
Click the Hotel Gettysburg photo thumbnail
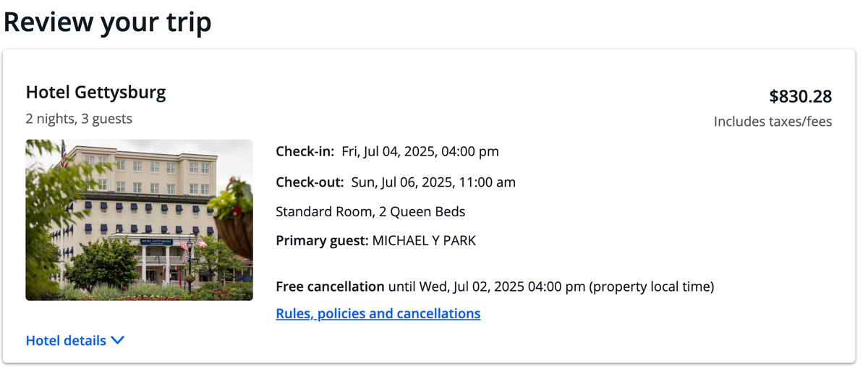140,220
